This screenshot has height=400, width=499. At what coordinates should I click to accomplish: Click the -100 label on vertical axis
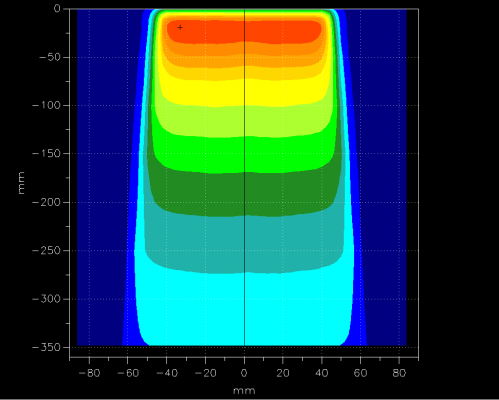[46, 106]
